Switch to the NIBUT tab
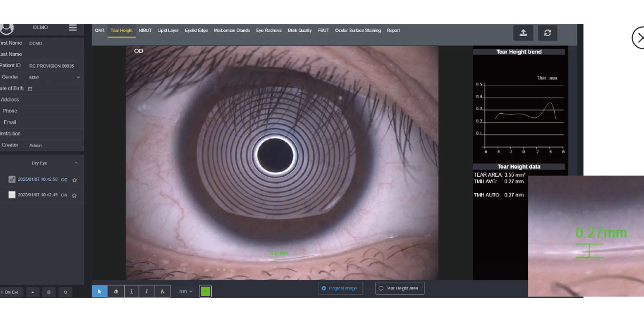 [145, 30]
